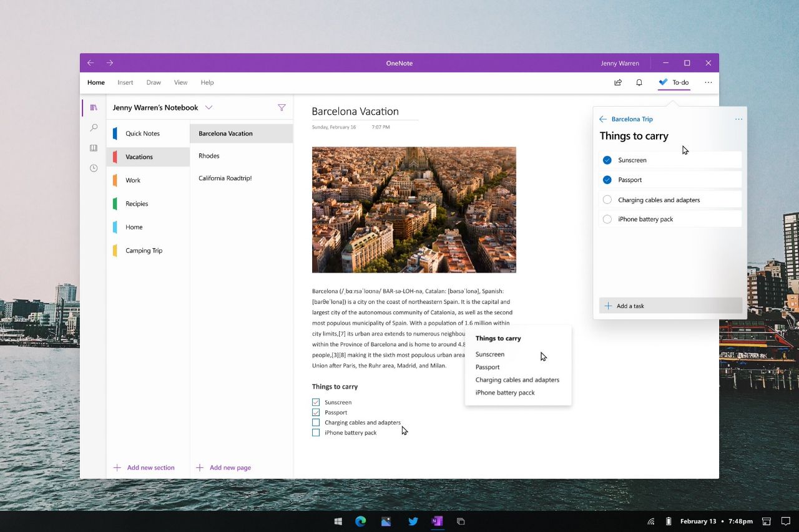Select Sunscreen in the popup list
This screenshot has width=799, height=532.
pos(490,354)
